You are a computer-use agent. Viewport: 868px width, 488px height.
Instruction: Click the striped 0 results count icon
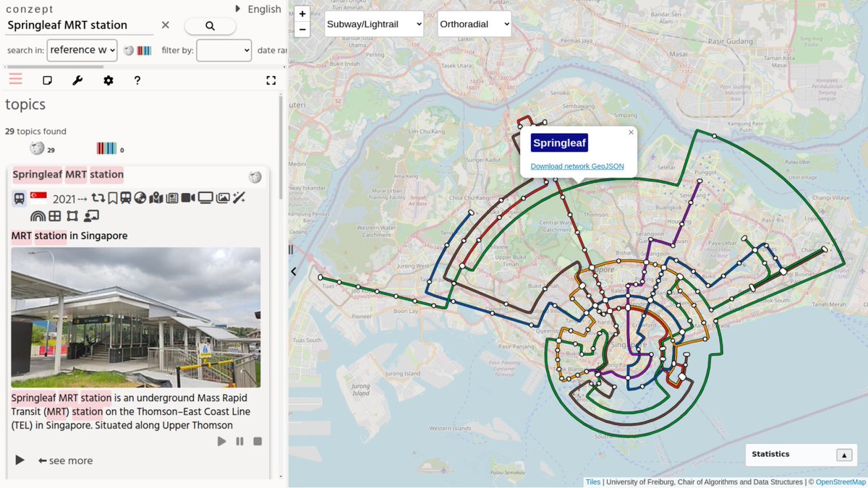106,148
